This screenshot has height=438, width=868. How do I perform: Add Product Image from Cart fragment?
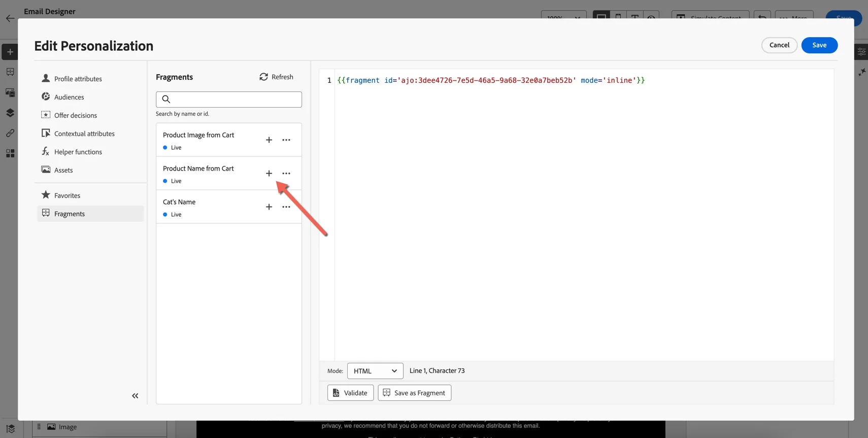(x=269, y=140)
